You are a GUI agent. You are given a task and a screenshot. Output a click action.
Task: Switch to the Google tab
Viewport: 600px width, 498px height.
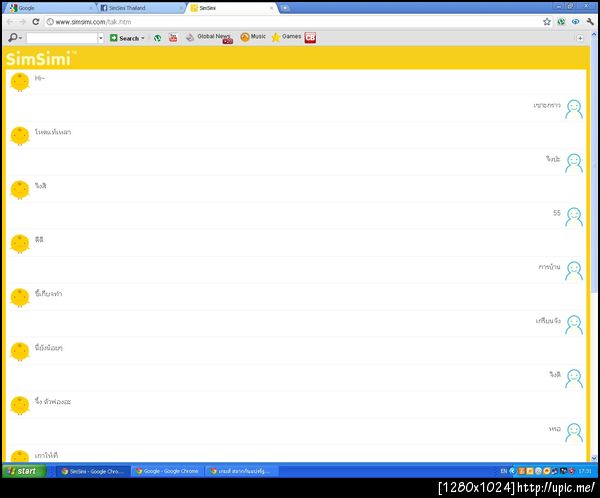[x=50, y=8]
